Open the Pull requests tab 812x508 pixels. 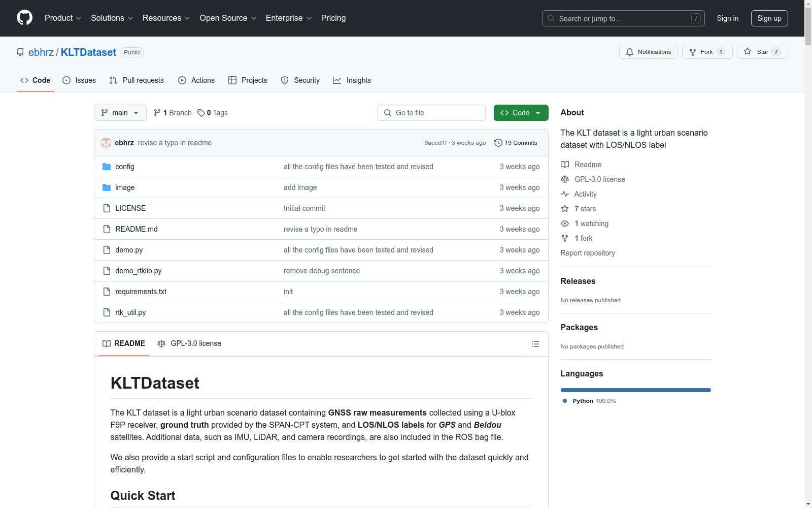[x=137, y=80]
